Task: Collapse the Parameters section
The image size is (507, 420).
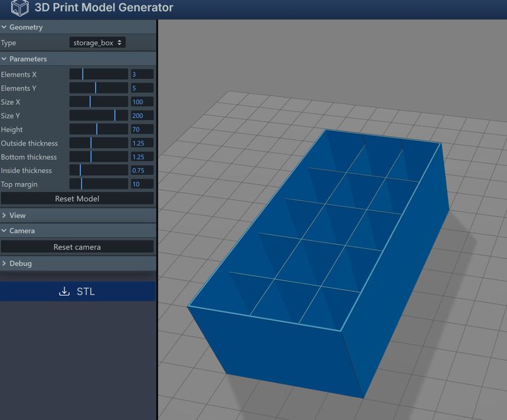Action: [x=28, y=58]
